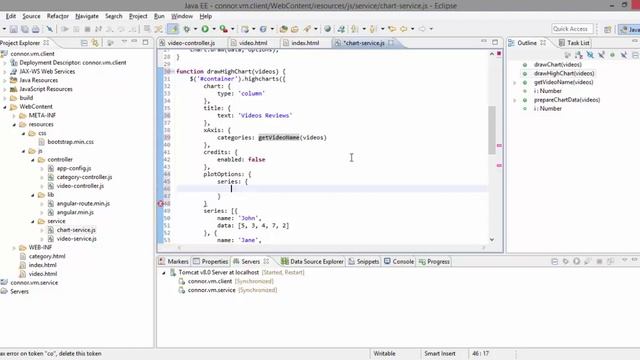640x360 pixels.
Task: Click the globe web browser toolbar icon
Action: (327, 29)
